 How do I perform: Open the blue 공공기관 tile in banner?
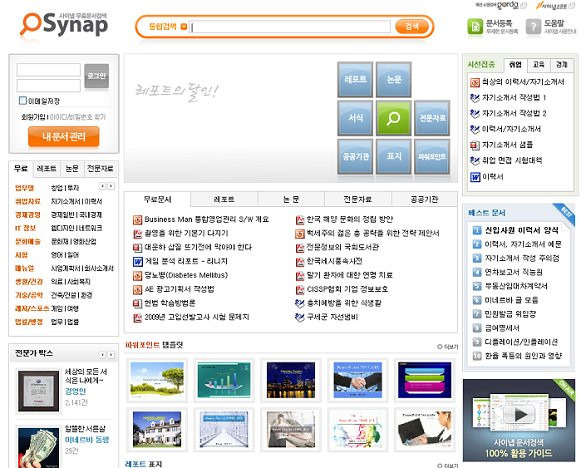tap(355, 157)
